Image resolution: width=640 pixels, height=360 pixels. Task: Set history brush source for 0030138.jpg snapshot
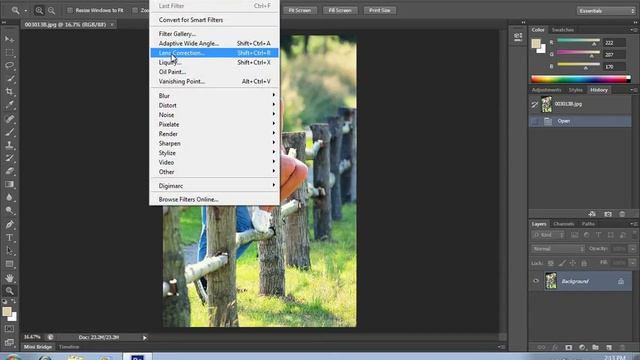pyautogui.click(x=534, y=104)
